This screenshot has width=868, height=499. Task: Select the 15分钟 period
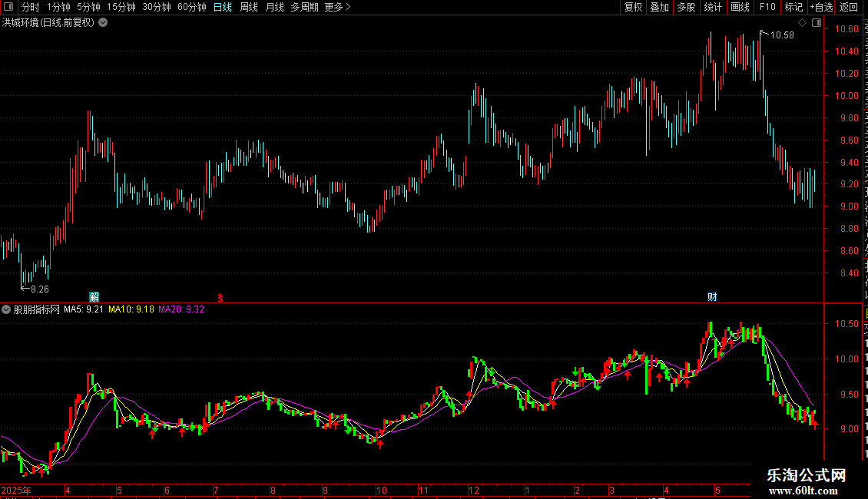click(121, 7)
